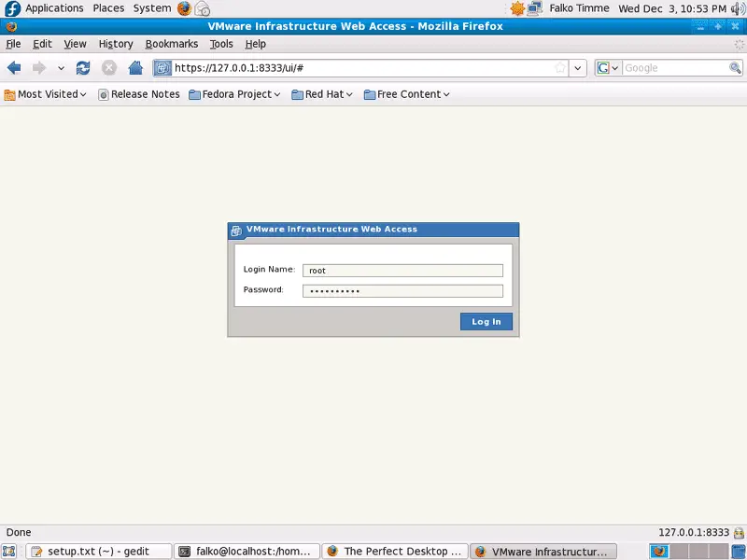
Task: Reload the page with the refresh icon
Action: click(83, 68)
